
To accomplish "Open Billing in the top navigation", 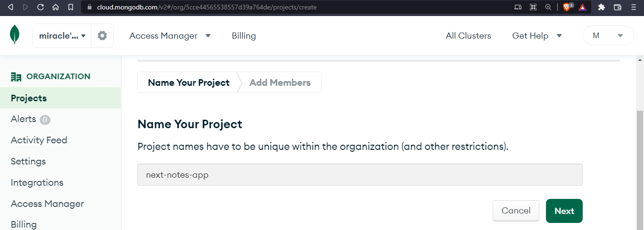I will (244, 36).
